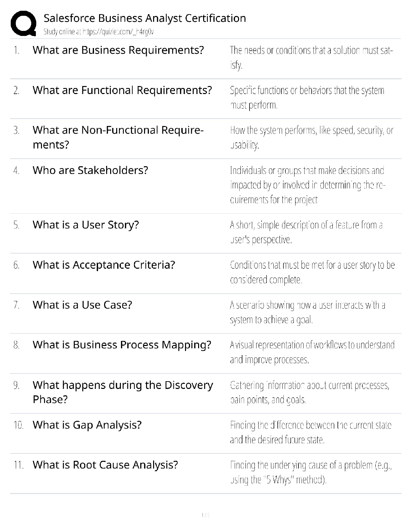
Task: Select the 'Who are Stakeholders?' term
Action: (x=90, y=170)
